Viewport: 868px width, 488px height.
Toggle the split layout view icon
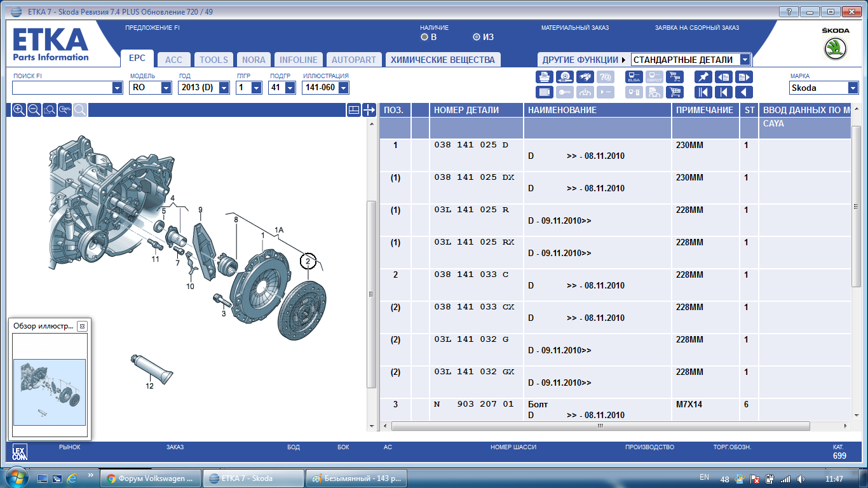point(354,110)
